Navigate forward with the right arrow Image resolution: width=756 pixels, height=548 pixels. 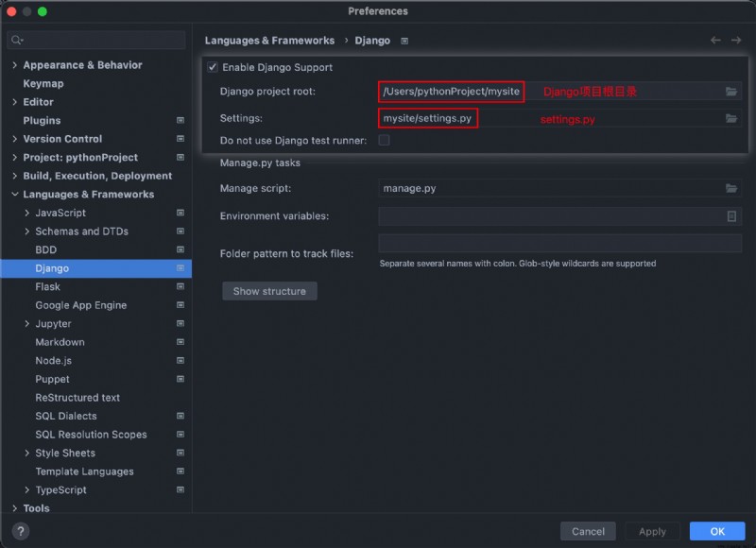(736, 41)
